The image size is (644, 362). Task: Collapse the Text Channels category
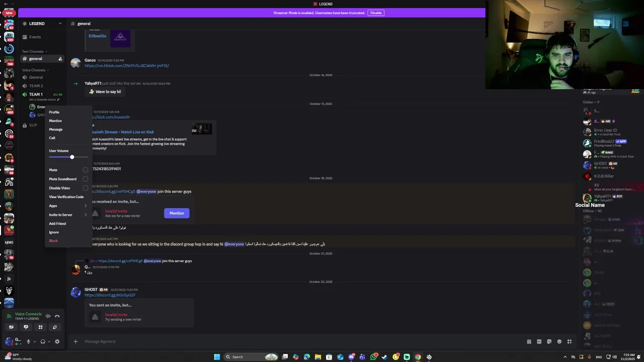pyautogui.click(x=34, y=51)
